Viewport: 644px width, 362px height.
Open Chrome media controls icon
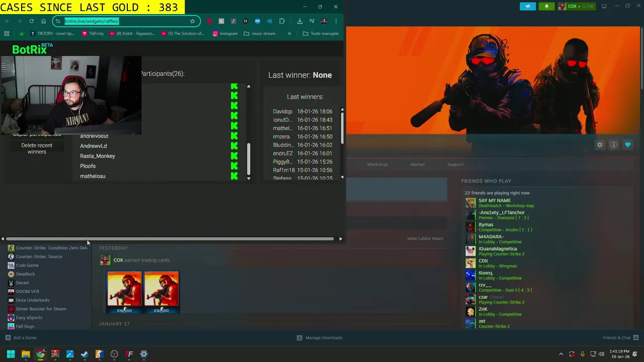coord(312,21)
